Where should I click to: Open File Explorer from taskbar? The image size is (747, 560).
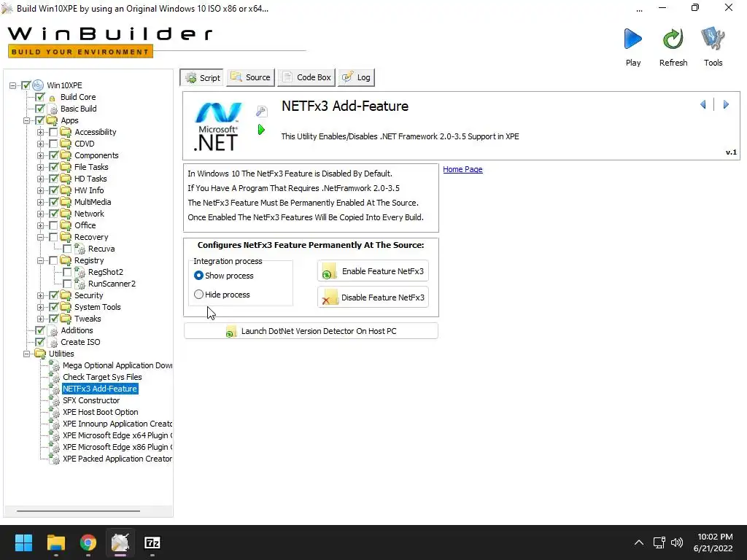click(55, 542)
